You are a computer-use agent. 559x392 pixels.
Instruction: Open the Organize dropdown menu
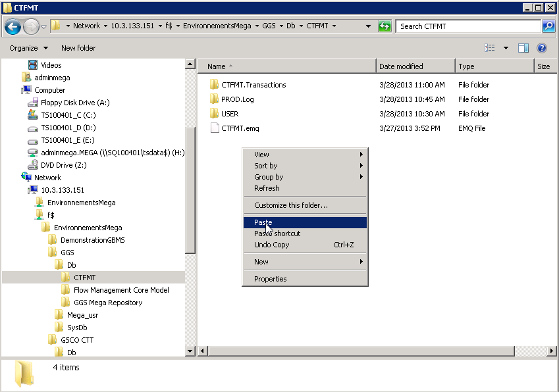pos(28,48)
